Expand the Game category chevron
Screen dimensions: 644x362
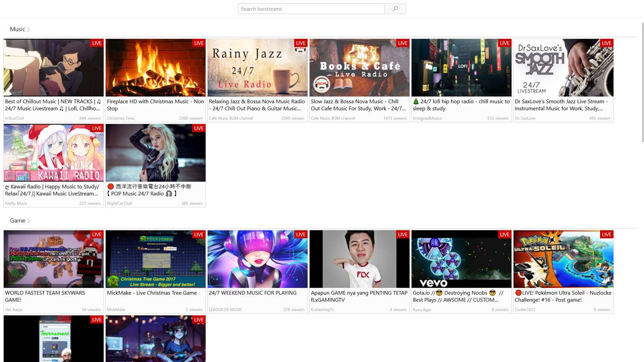29,221
